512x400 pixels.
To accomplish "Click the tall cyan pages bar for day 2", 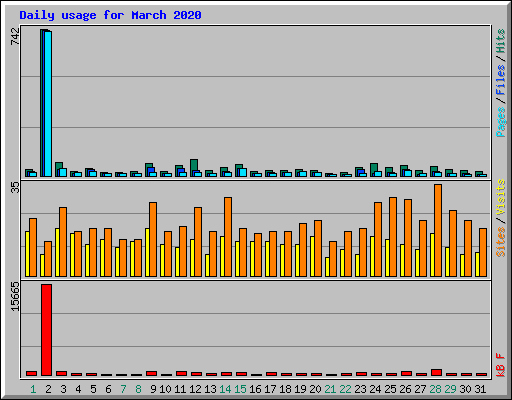I will pos(48,104).
